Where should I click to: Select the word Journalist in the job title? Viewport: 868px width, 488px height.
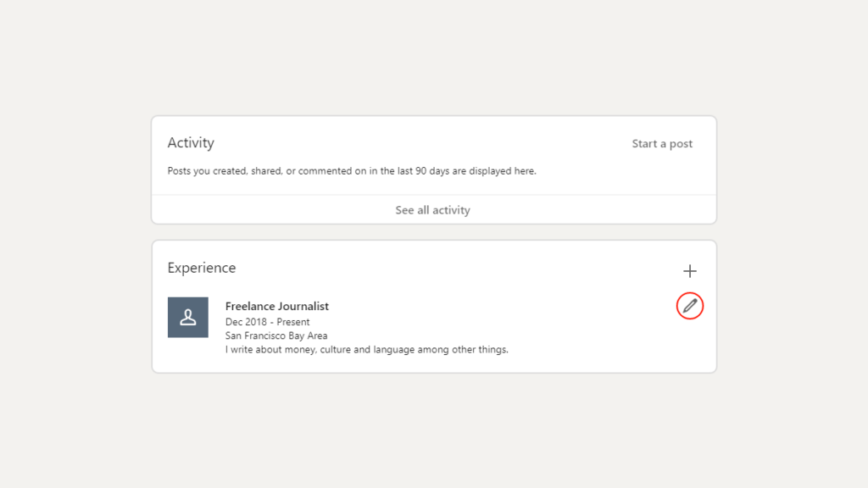click(303, 306)
